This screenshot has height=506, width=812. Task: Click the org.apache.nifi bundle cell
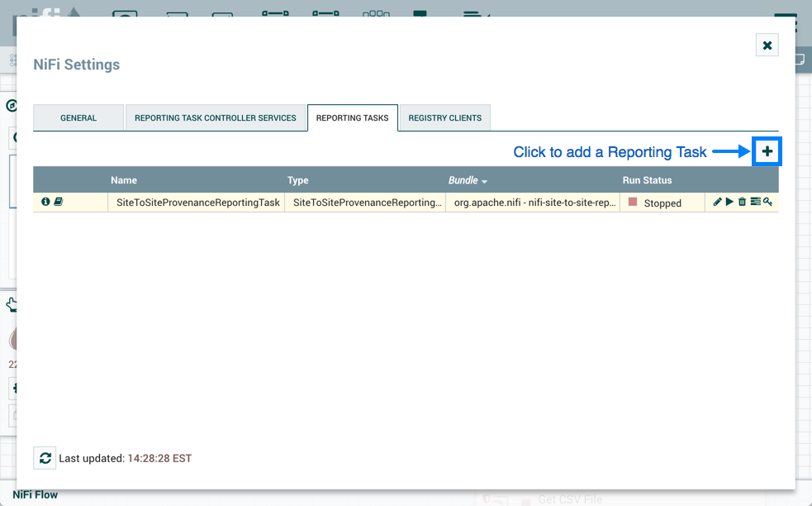[x=534, y=203]
